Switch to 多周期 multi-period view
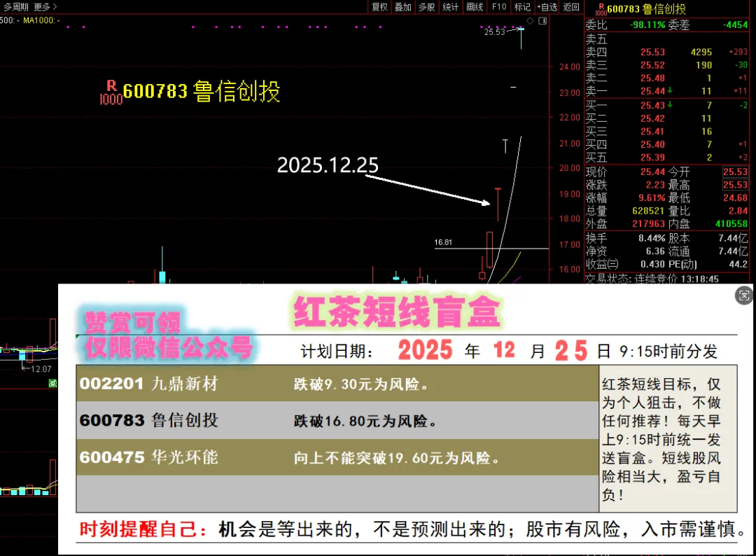 tap(16, 7)
